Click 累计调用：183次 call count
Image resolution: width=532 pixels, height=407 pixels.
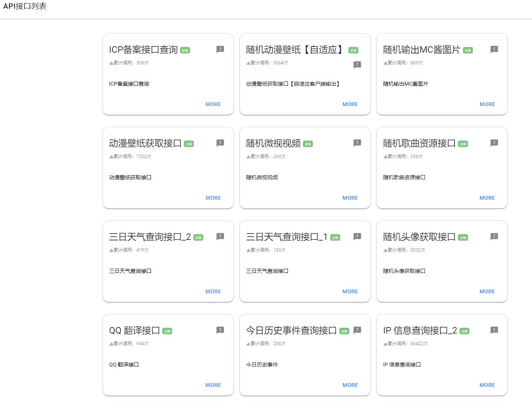tap(266, 250)
